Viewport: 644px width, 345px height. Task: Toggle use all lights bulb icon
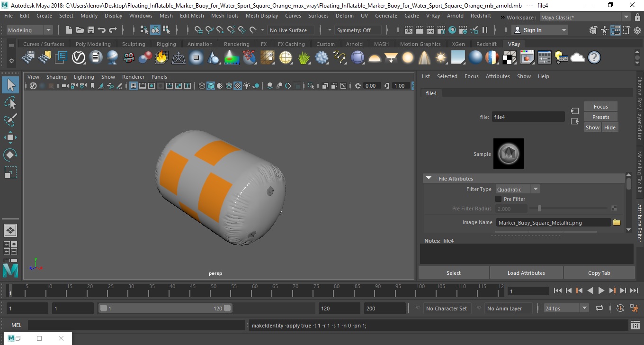coord(248,86)
